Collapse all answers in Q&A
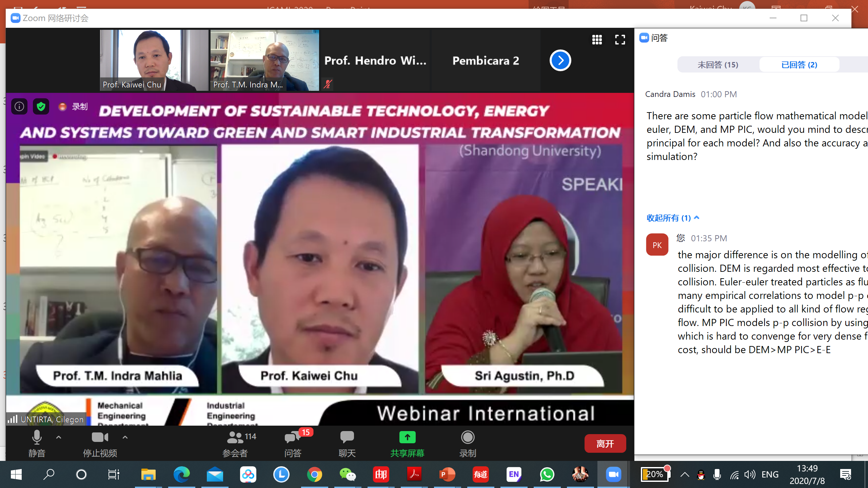The width and height of the screenshot is (868, 488). tap(673, 218)
